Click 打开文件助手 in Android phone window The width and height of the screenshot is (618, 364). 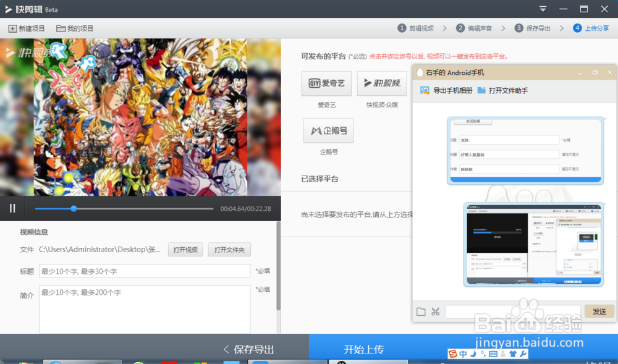point(503,91)
